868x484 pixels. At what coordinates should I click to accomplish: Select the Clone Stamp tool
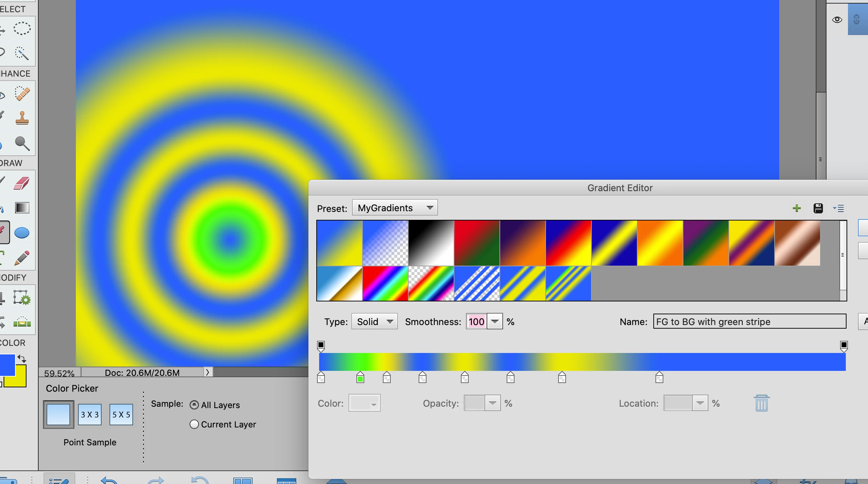pyautogui.click(x=22, y=118)
